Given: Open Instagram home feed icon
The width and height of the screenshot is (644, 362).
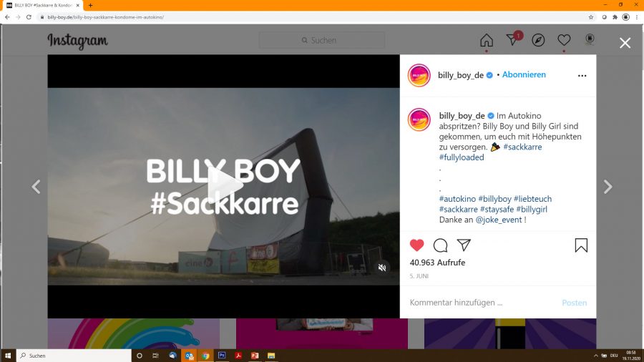Looking at the screenshot, I should pyautogui.click(x=487, y=40).
